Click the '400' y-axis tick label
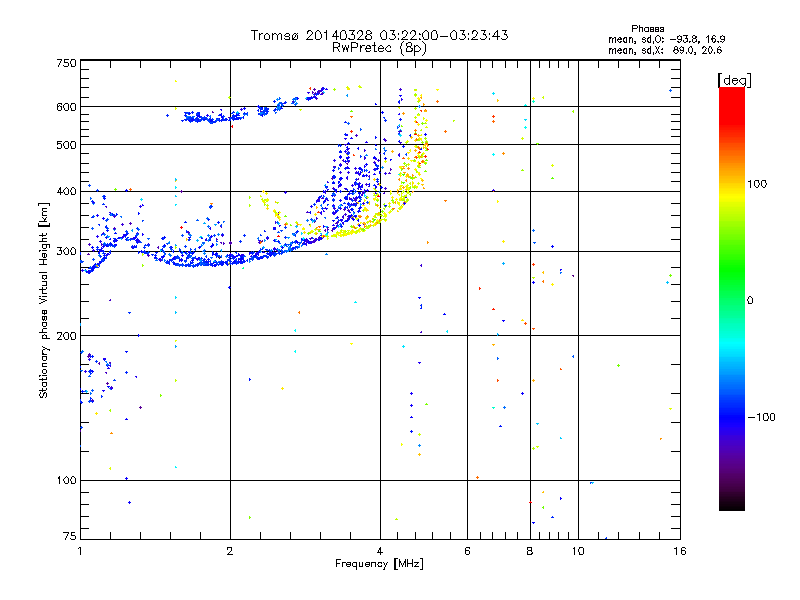The width and height of the screenshot is (800, 600). 66,192
